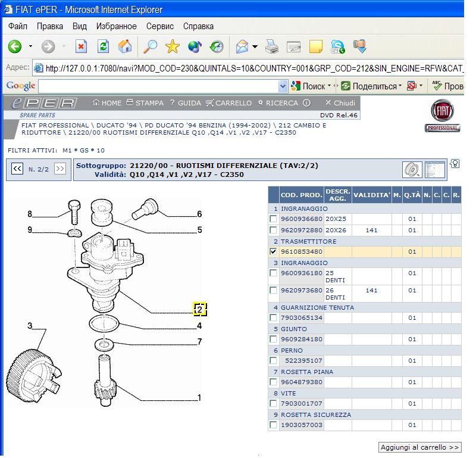Open the Favorites star icon

pos(172,47)
